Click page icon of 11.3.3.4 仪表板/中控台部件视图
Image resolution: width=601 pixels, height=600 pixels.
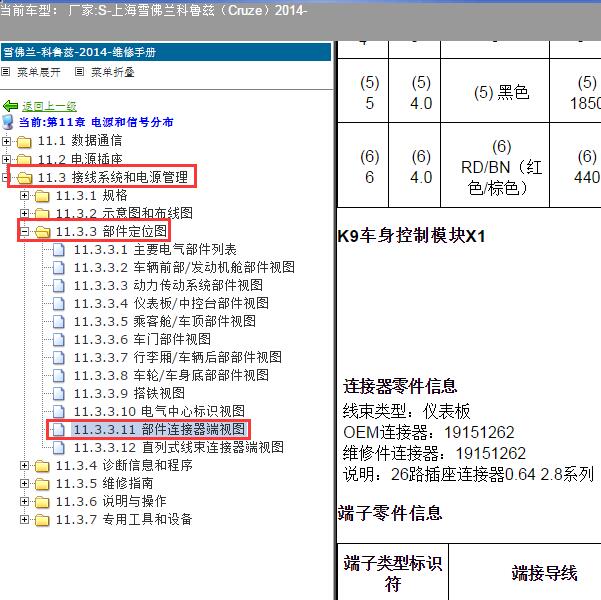[59, 304]
